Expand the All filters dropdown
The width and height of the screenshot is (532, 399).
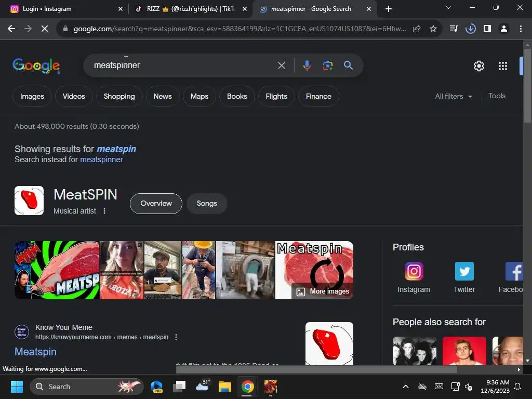point(453,96)
